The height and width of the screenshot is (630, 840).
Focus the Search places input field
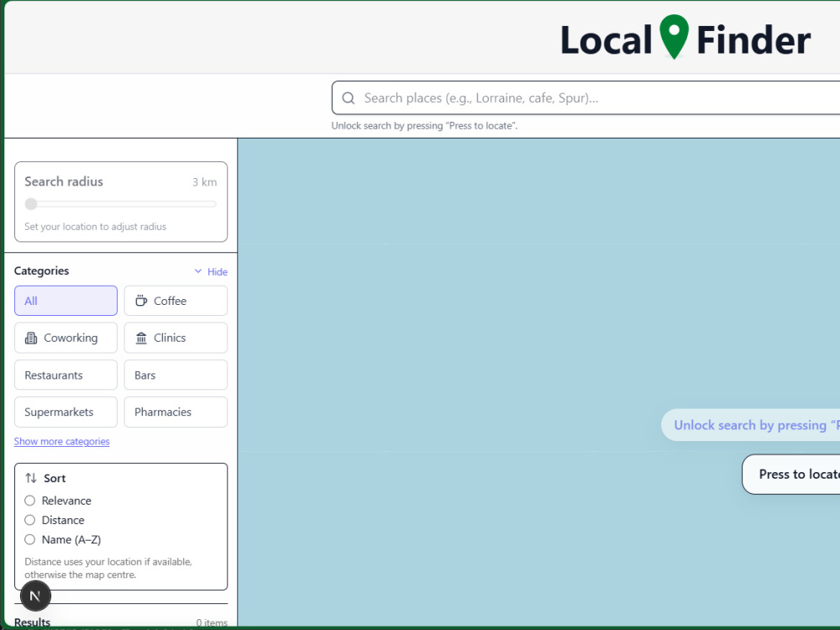pyautogui.click(x=586, y=98)
